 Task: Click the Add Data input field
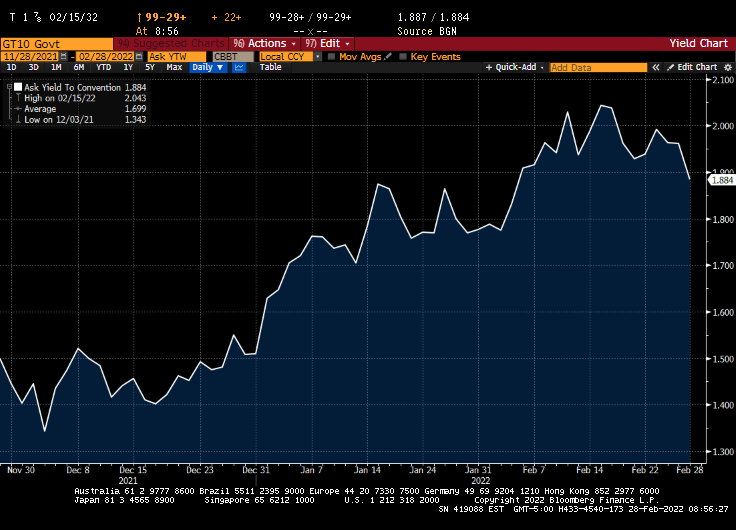point(597,67)
